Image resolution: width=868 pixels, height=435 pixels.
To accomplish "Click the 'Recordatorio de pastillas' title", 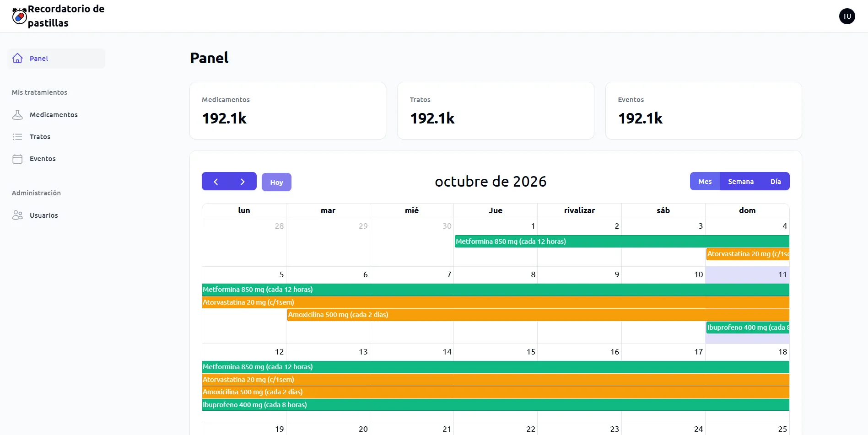I will point(66,16).
